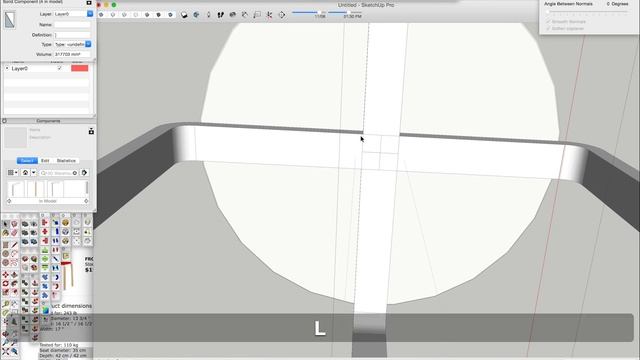Toggle the Smooth Normals checkbox

tap(549, 21)
